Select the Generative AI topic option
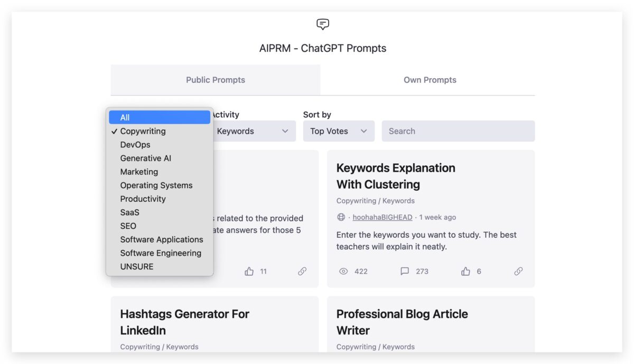Screen dimensions: 634x364 pos(160,158)
